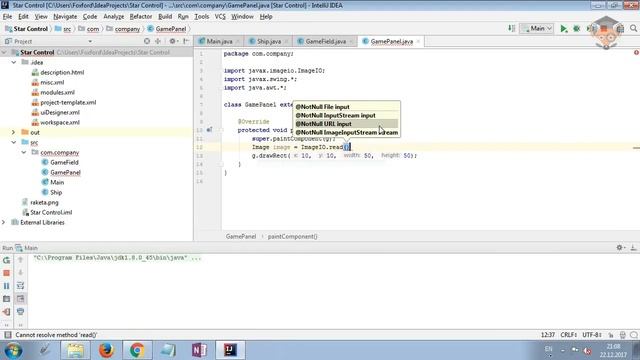The image size is (640, 360).
Task: Close the GamePanel.java tab
Action: click(x=418, y=42)
